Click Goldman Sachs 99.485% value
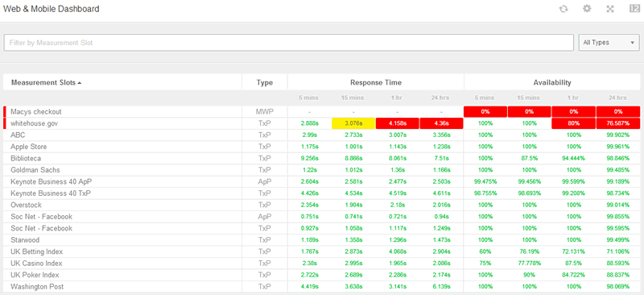 [x=617, y=170]
